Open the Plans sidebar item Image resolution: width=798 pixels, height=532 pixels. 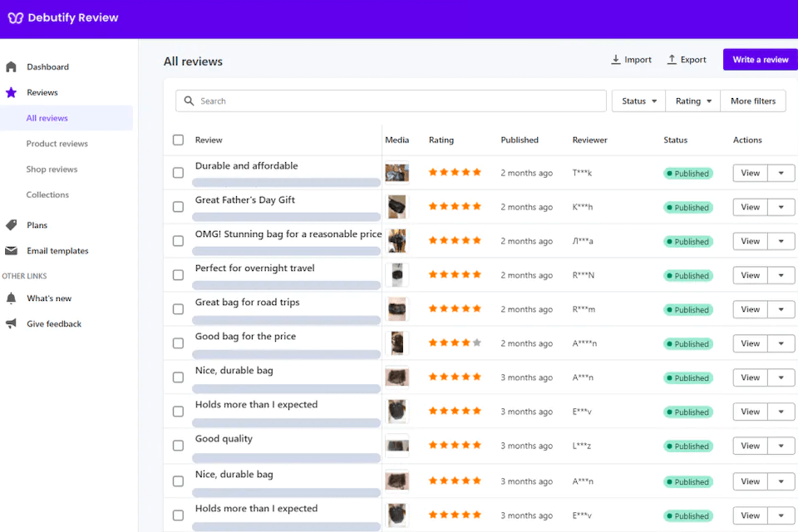37,225
